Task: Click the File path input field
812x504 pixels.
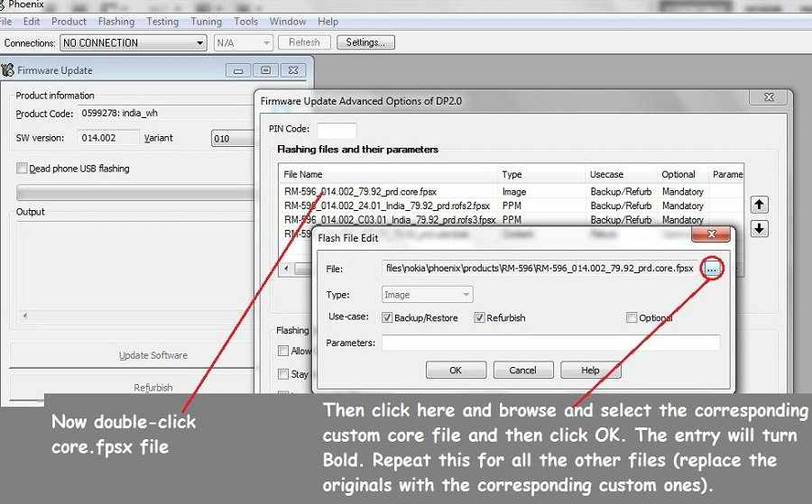Action: (x=542, y=269)
